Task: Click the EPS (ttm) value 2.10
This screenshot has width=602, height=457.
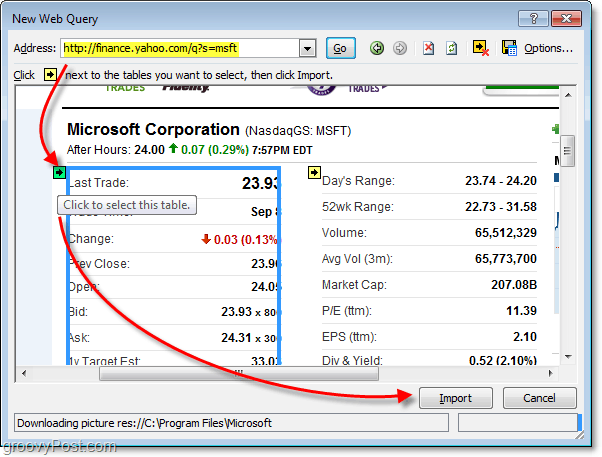Action: tap(524, 337)
